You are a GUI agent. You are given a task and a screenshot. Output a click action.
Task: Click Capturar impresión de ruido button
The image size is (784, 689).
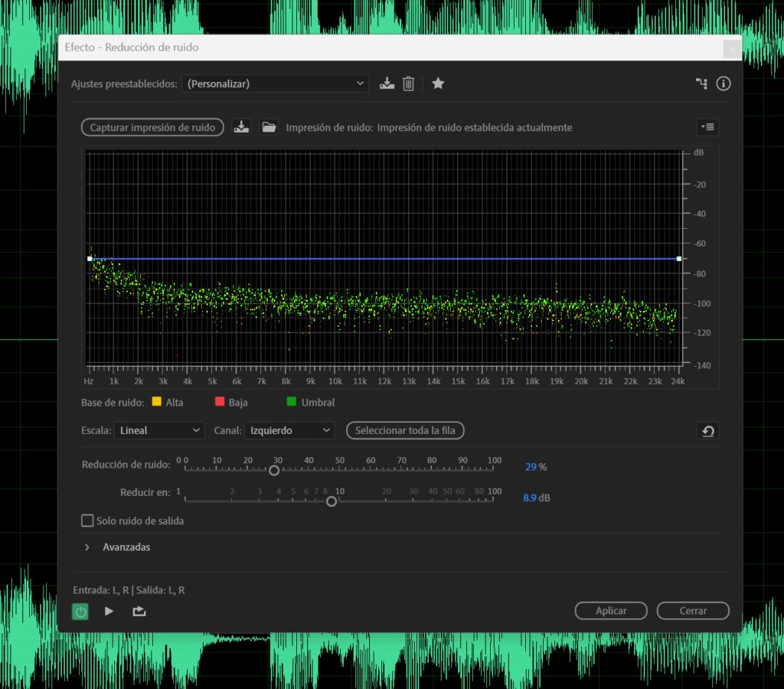click(x=152, y=127)
